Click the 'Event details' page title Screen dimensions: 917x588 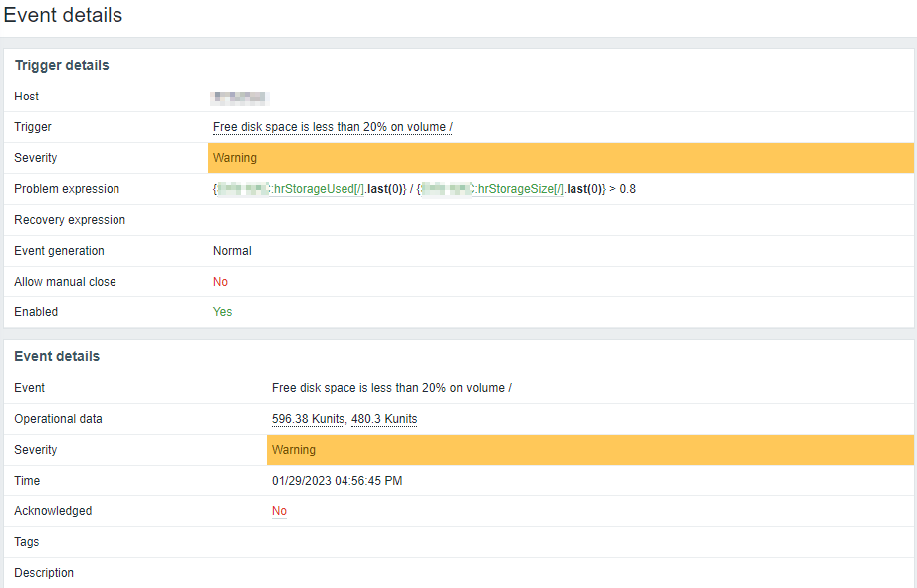(x=64, y=16)
